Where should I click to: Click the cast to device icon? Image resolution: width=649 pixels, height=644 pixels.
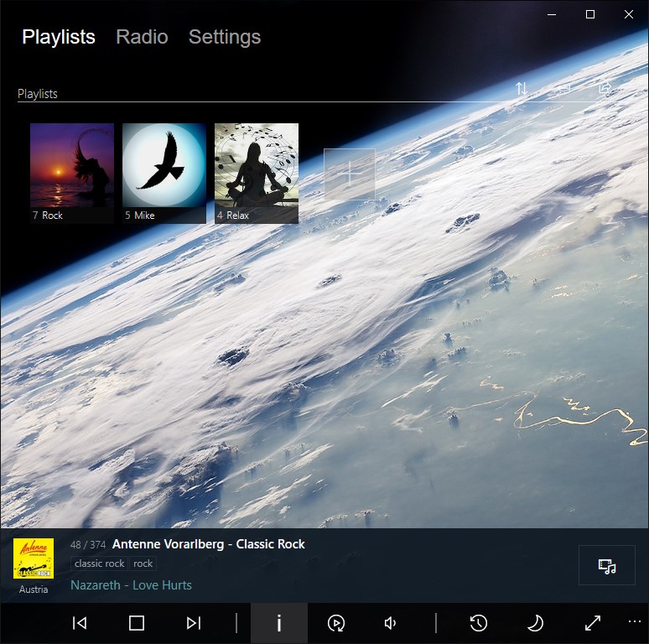[x=607, y=565]
